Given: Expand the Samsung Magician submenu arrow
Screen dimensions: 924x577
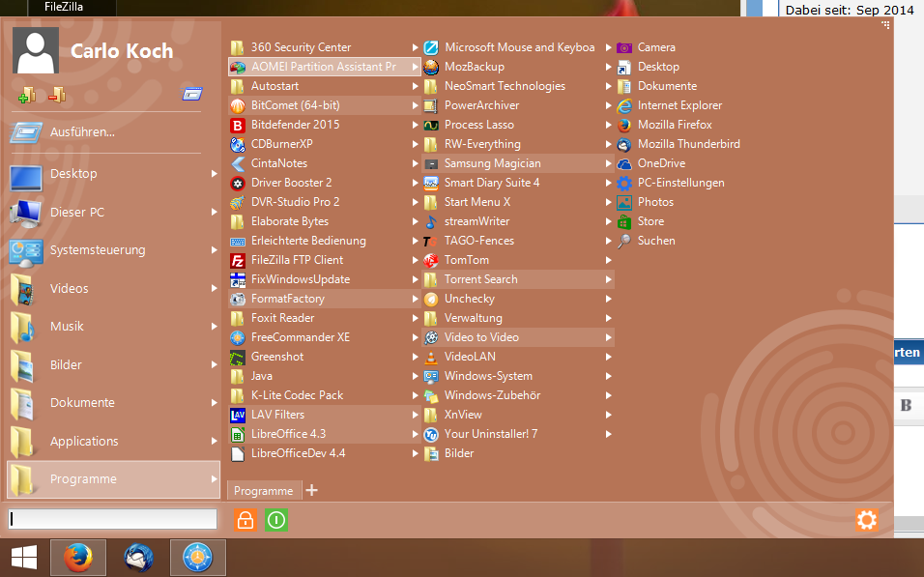Looking at the screenshot, I should pyautogui.click(x=608, y=164).
